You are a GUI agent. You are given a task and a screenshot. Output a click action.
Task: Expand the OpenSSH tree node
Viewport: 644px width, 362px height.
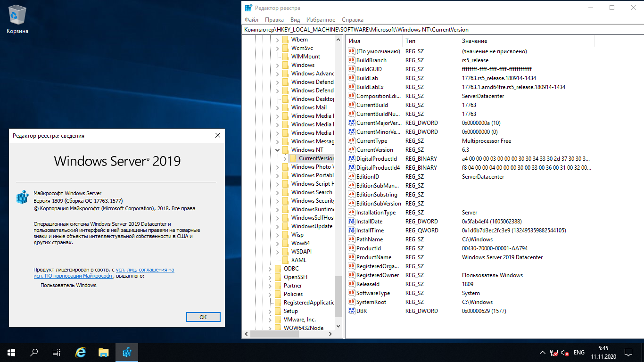pos(270,277)
